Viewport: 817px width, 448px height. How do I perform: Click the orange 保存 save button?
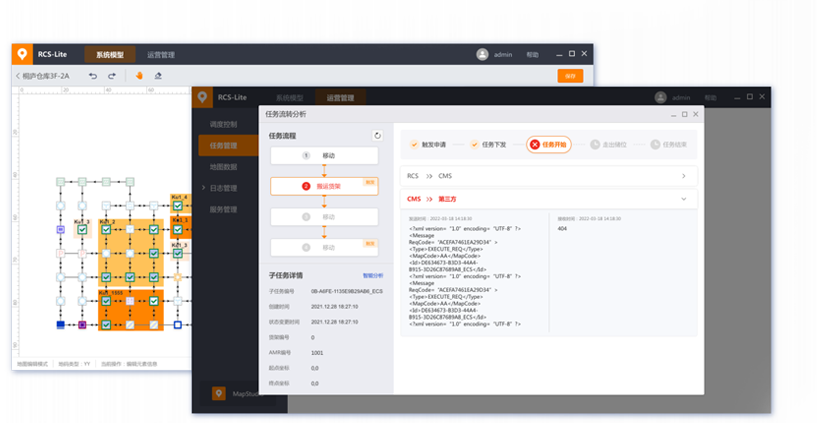click(570, 76)
